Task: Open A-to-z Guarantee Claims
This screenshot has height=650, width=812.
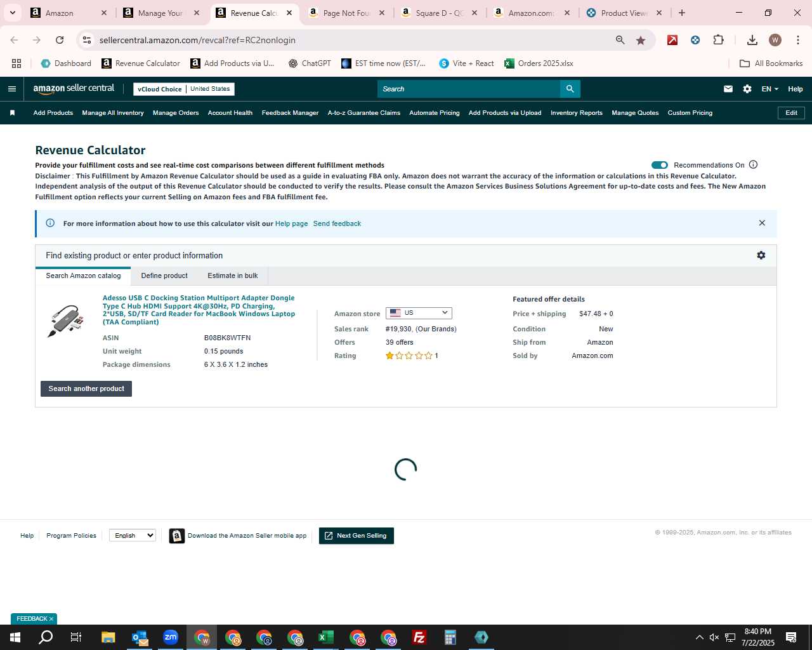Action: [x=364, y=113]
